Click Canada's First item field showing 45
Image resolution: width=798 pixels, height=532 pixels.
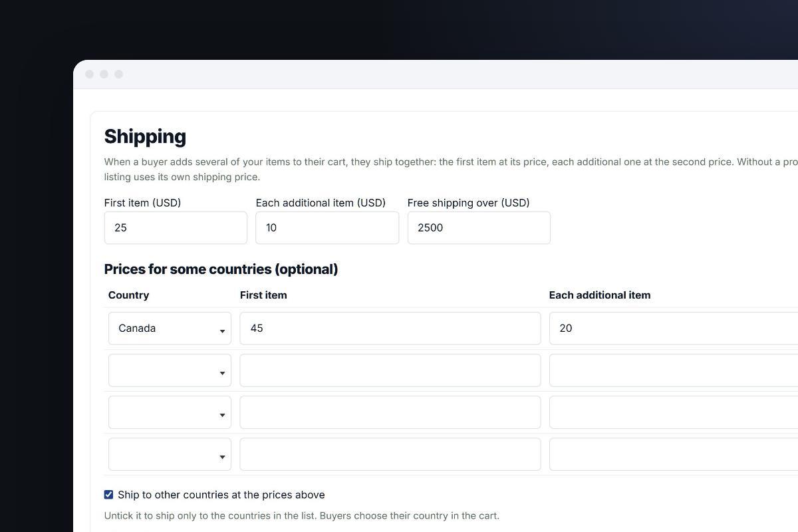(390, 328)
